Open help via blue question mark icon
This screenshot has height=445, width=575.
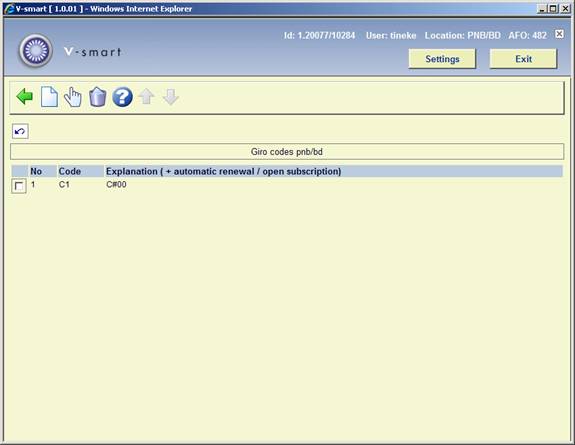point(122,97)
